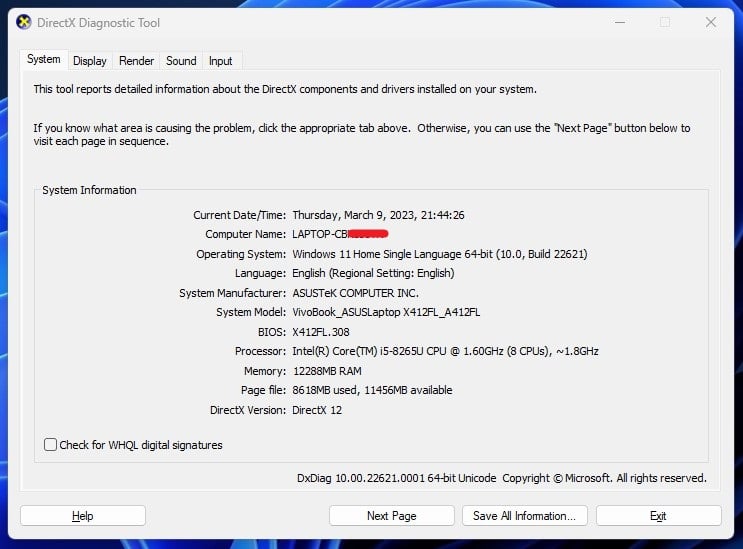Click '8618MB used, 11456MB available' value
This screenshot has height=549, width=743.
pyautogui.click(x=372, y=390)
